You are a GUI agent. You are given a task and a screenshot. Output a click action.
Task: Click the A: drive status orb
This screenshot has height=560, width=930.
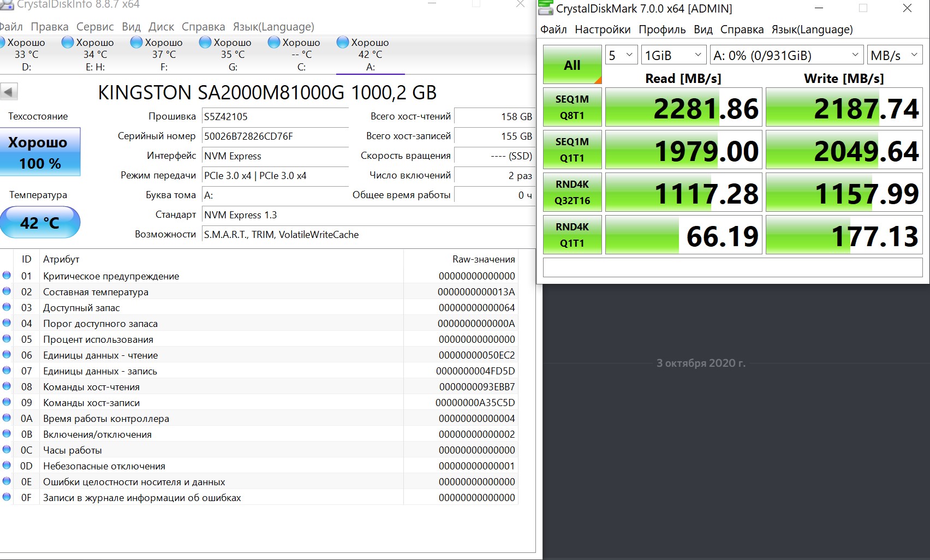[343, 43]
